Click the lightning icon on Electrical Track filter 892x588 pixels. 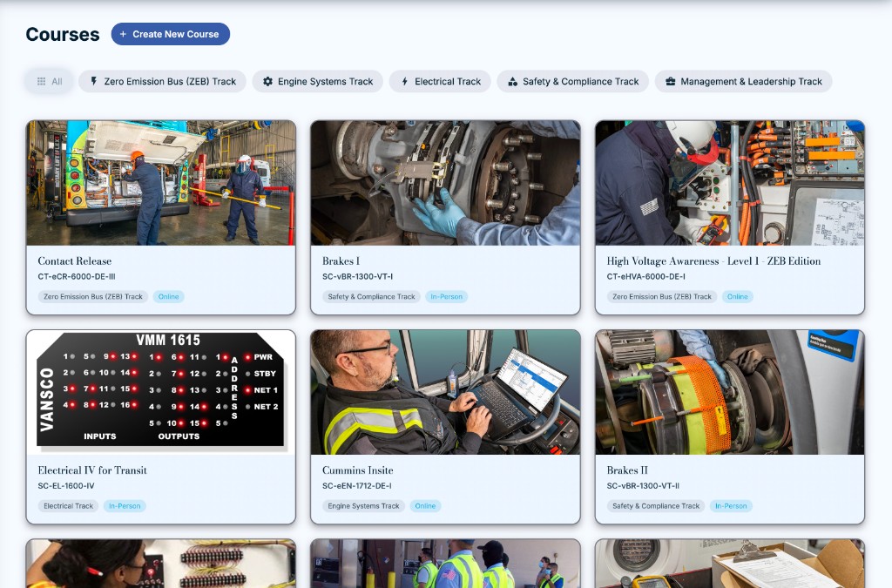[x=404, y=81]
